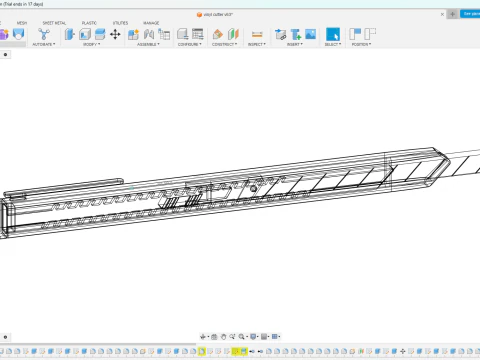Select the Move/Copy four-arrow tool
The height and width of the screenshot is (360, 480).
click(115, 34)
